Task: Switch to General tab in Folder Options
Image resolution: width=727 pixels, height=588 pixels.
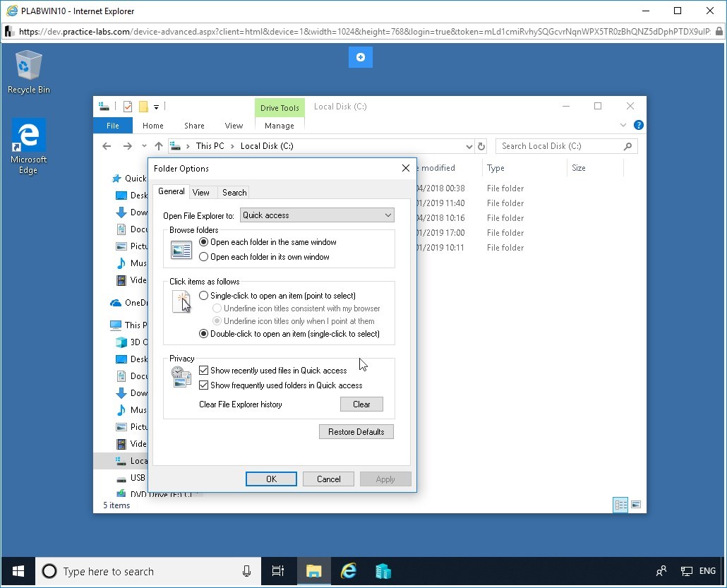Action: click(171, 191)
